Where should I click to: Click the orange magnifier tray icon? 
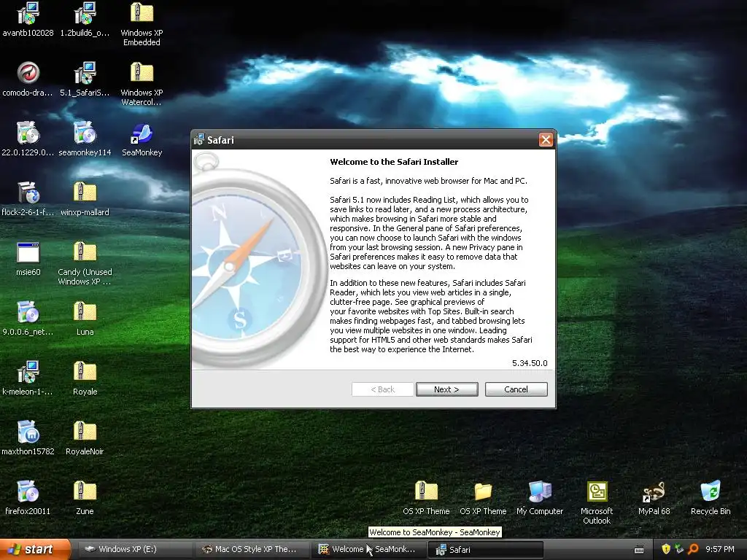tap(693, 549)
